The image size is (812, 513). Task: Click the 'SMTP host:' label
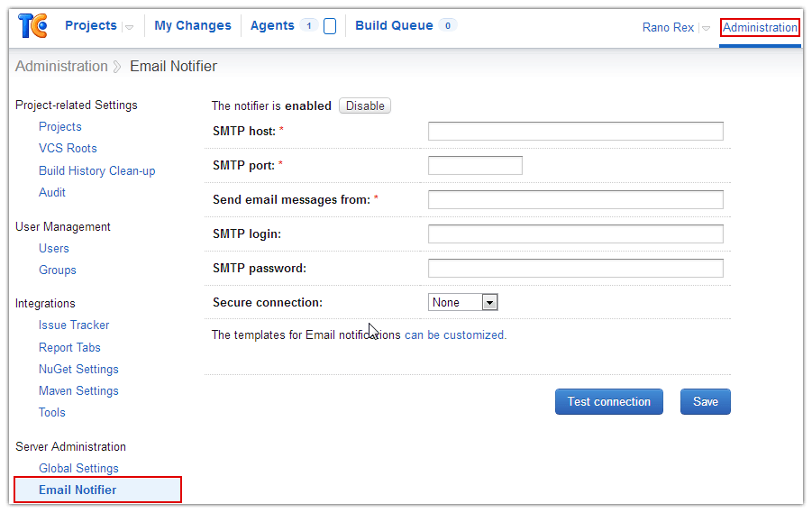point(244,132)
